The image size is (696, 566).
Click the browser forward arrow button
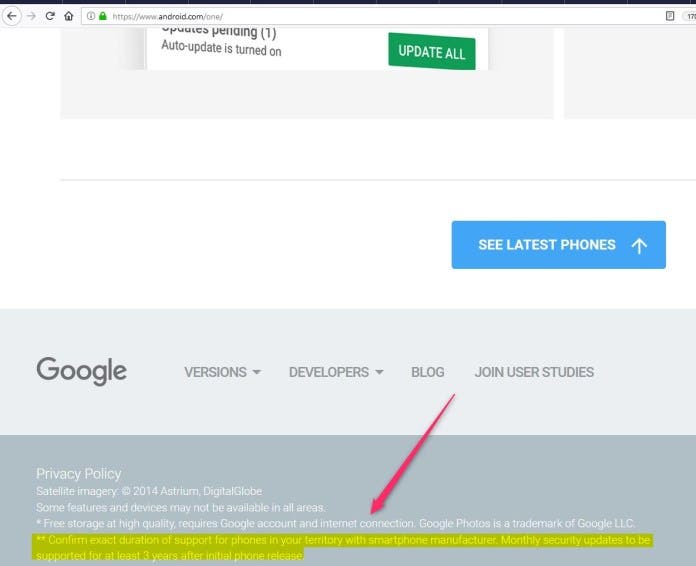point(31,16)
